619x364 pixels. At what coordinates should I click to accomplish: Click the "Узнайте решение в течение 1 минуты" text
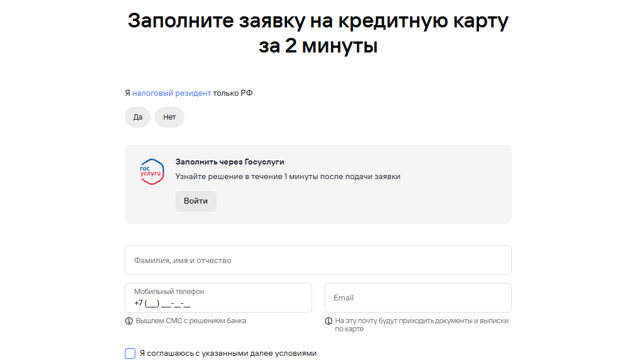(288, 177)
